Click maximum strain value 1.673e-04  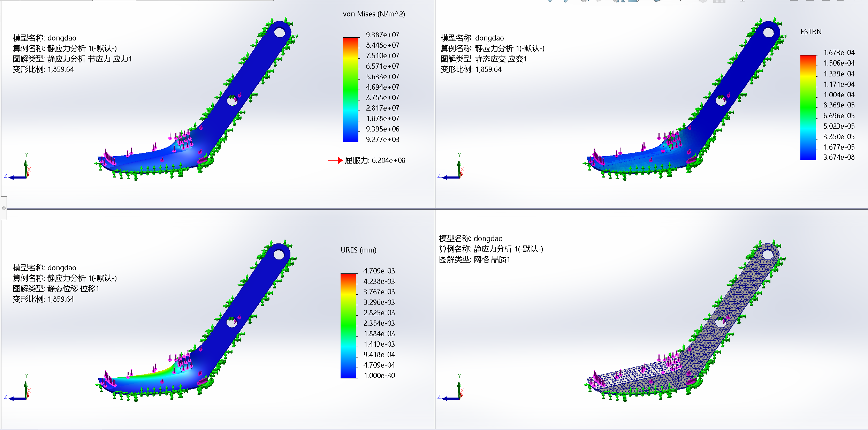[x=839, y=53]
